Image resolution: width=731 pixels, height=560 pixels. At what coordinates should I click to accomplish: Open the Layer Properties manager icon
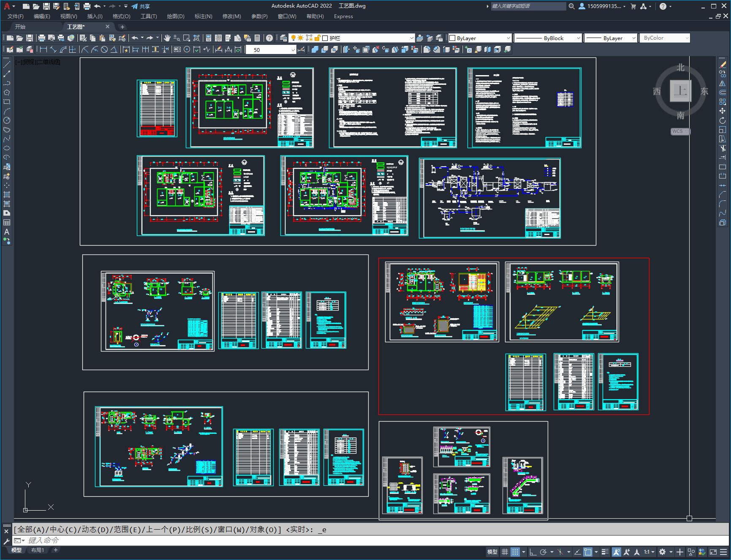tap(283, 38)
